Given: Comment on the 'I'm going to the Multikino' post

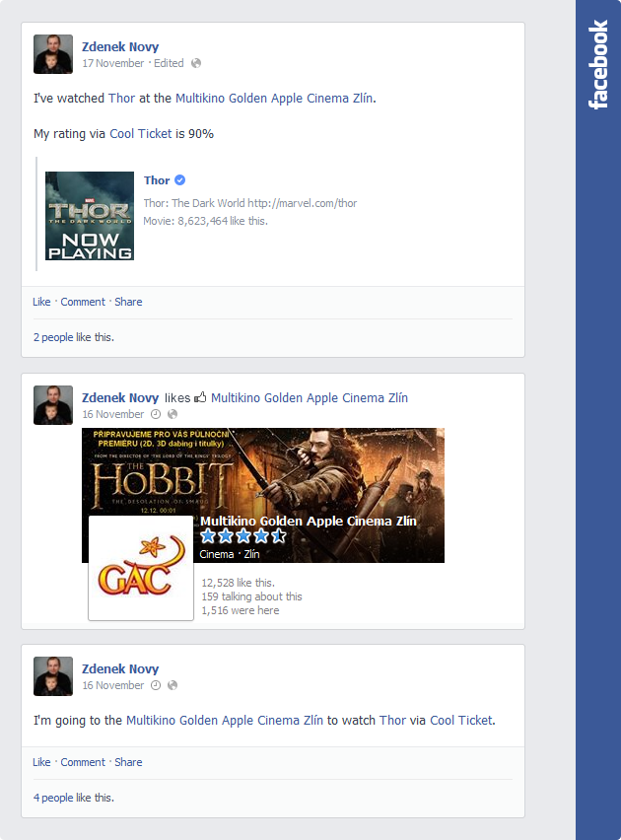Looking at the screenshot, I should click(x=83, y=762).
